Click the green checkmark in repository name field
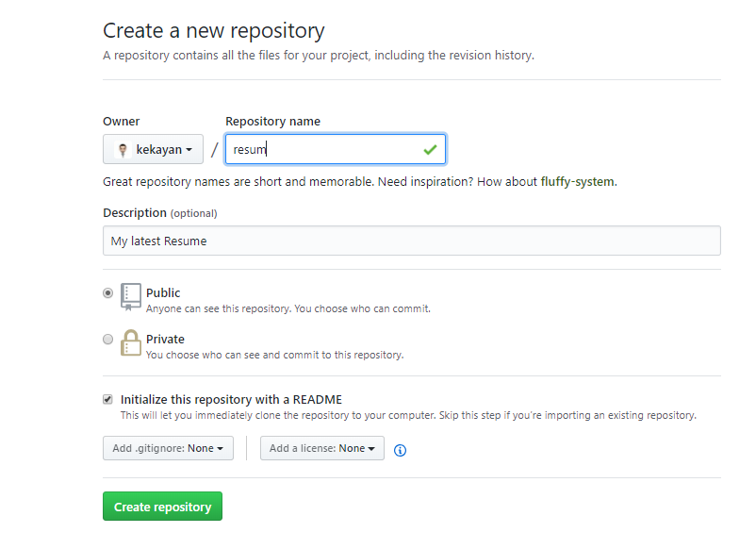Screen dimensions: 756x549 point(430,150)
